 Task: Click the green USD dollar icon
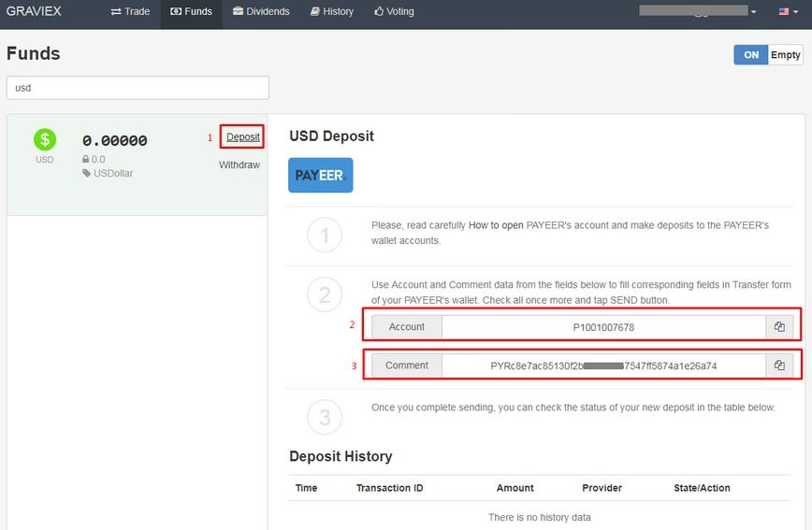45,139
